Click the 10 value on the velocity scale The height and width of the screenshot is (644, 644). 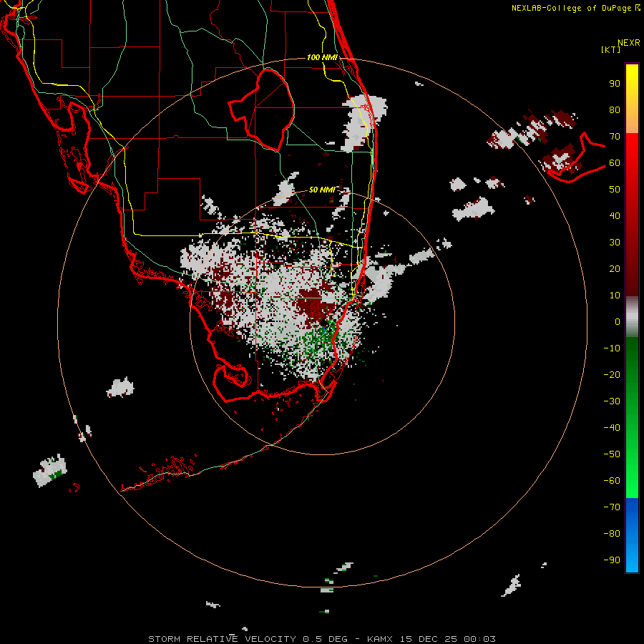[615, 296]
